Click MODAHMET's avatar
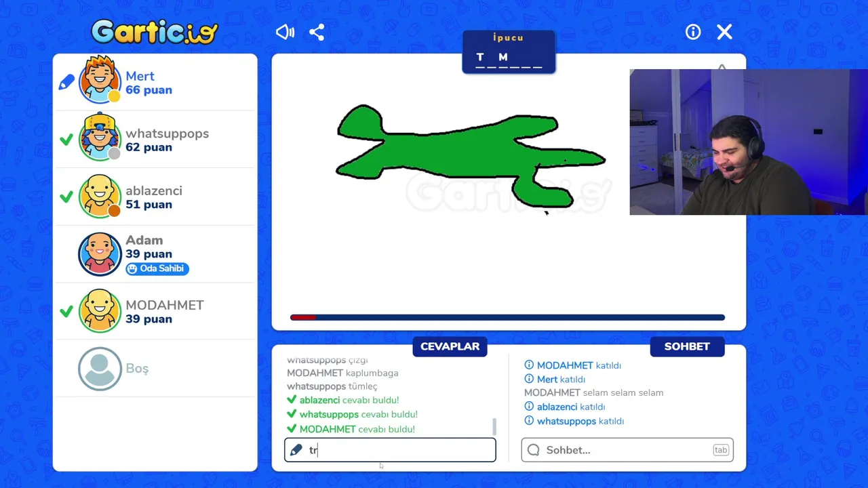Screen dimensions: 868x488 [100, 311]
